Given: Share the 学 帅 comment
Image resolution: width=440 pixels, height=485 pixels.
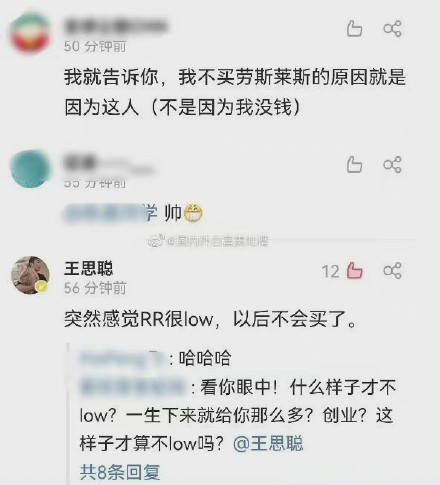Looking at the screenshot, I should [392, 164].
